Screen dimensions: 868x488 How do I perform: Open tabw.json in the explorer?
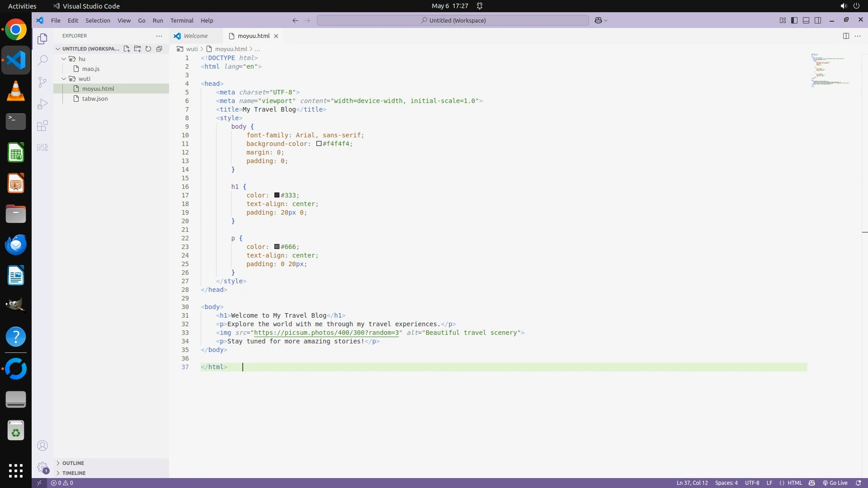tap(95, 99)
